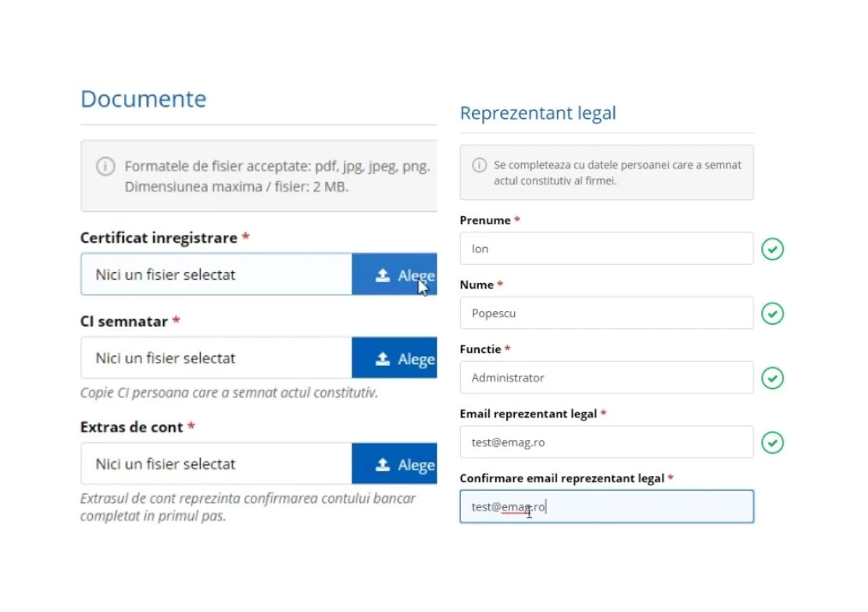Click the Nume field containing Popescu
The height and width of the screenshot is (612, 868).
coord(606,313)
